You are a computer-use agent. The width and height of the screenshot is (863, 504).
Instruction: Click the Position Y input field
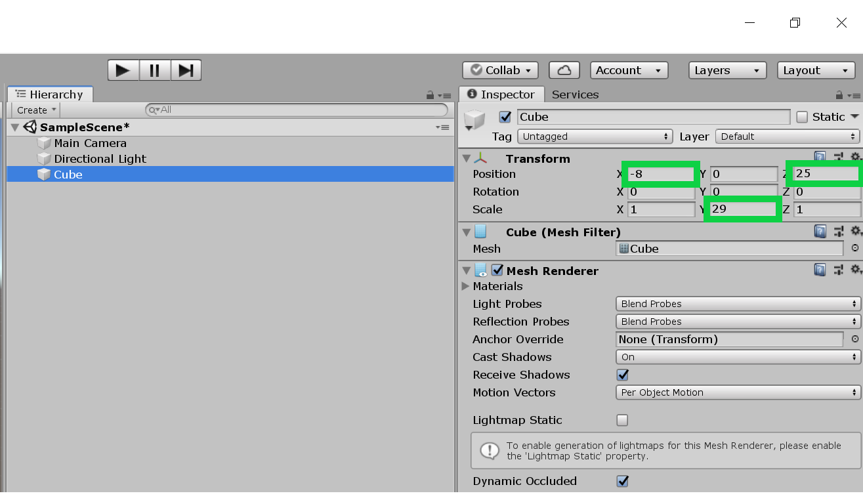(744, 174)
